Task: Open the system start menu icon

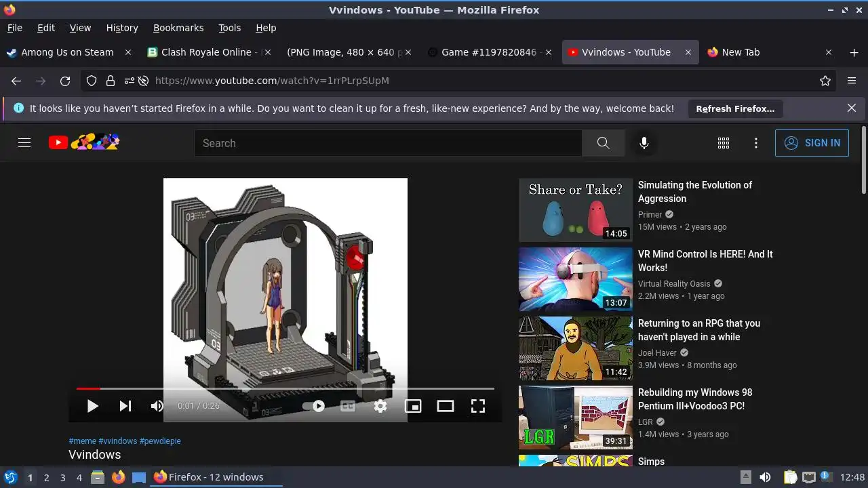Action: (10, 477)
